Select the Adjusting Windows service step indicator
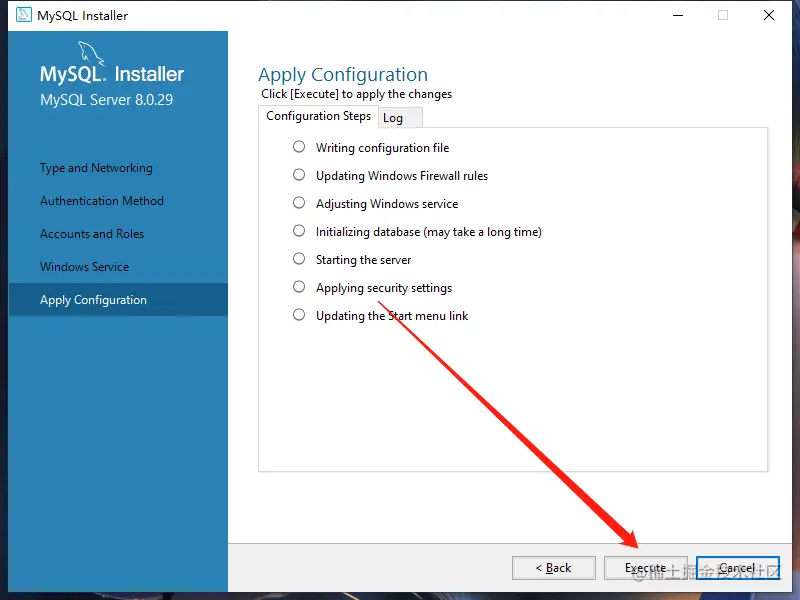This screenshot has width=800, height=600. [x=299, y=203]
